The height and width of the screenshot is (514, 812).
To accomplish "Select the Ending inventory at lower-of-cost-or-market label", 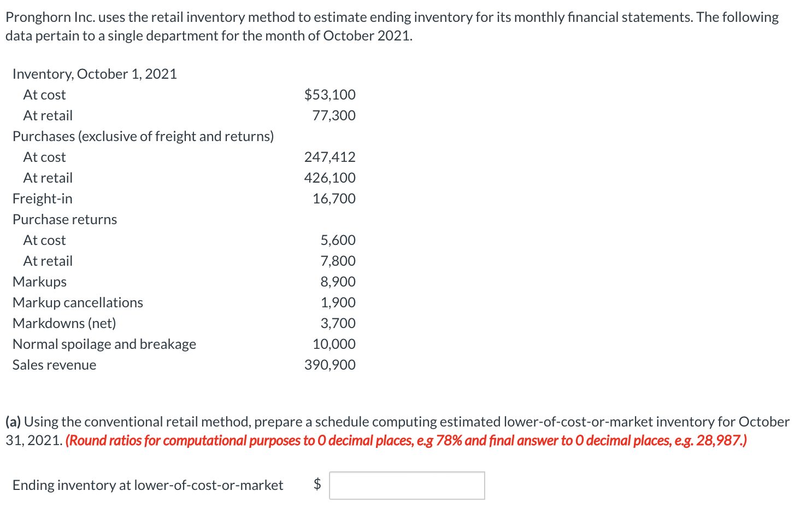I will [148, 485].
